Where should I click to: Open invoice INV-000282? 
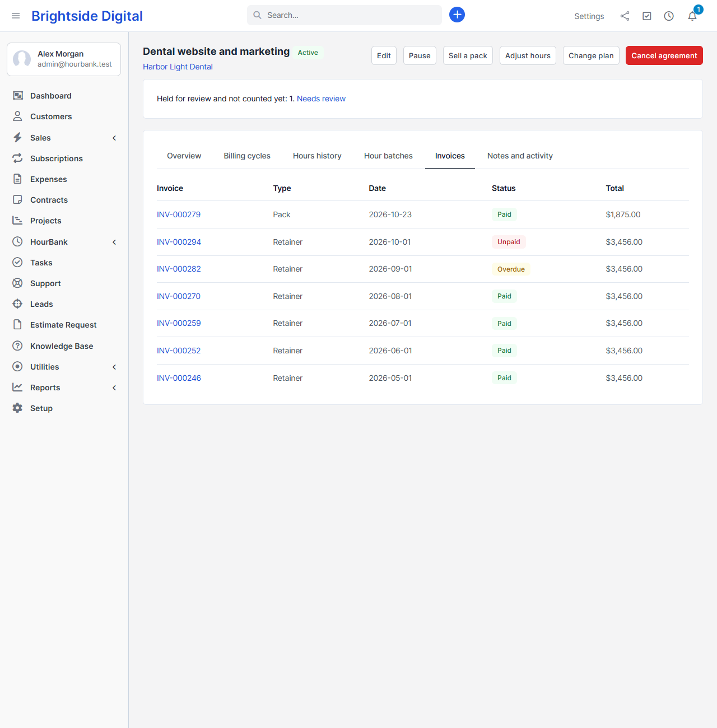pos(179,269)
